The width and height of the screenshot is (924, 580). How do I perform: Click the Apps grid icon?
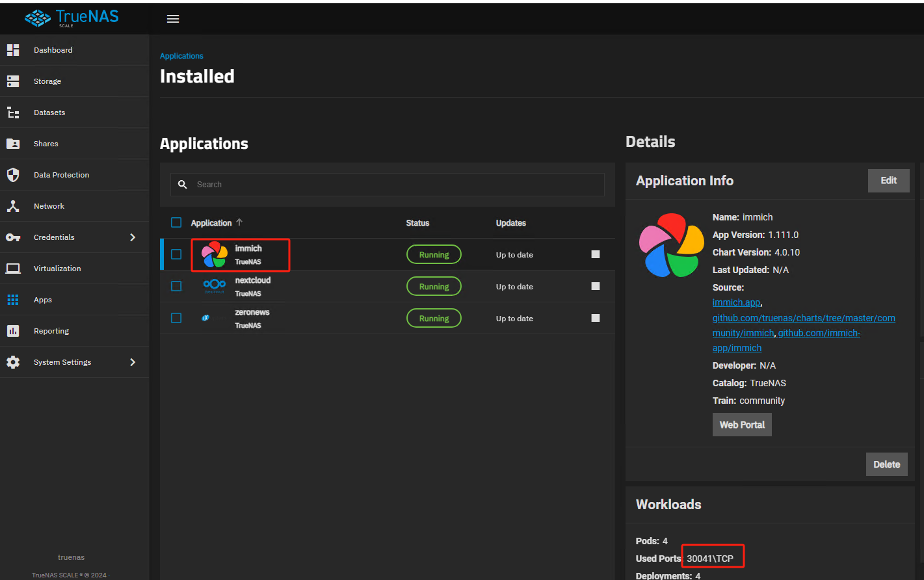point(13,300)
